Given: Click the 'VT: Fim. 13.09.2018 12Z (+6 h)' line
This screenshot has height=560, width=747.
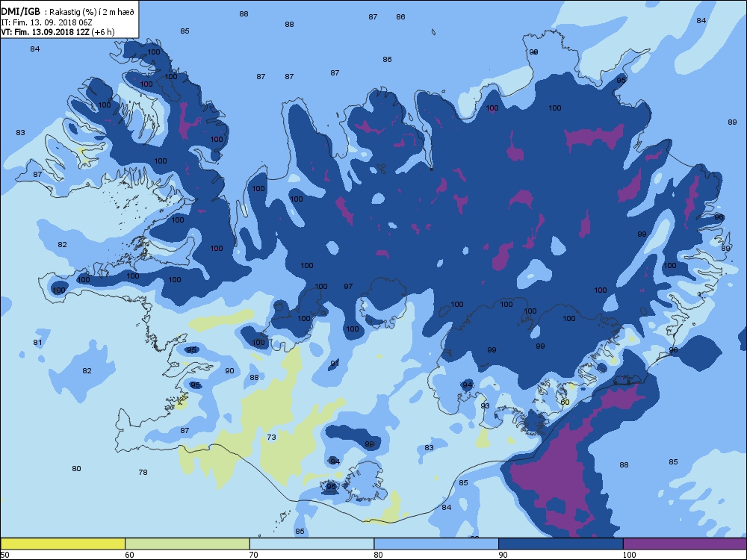Looking at the screenshot, I should tap(58, 32).
